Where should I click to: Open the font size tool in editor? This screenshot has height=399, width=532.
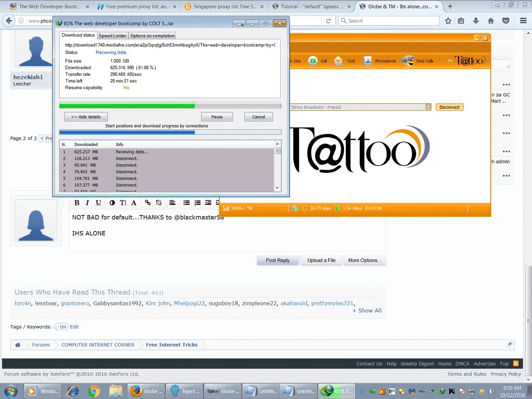(x=123, y=203)
